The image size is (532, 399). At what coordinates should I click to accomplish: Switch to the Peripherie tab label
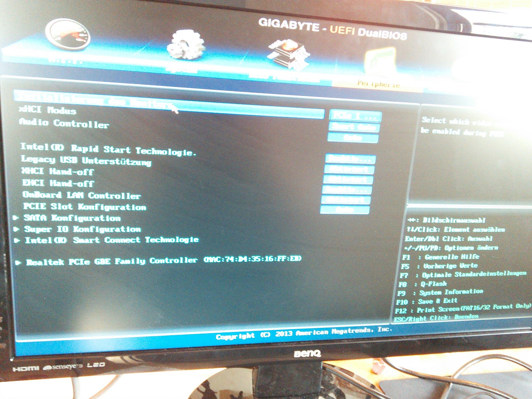(x=379, y=84)
